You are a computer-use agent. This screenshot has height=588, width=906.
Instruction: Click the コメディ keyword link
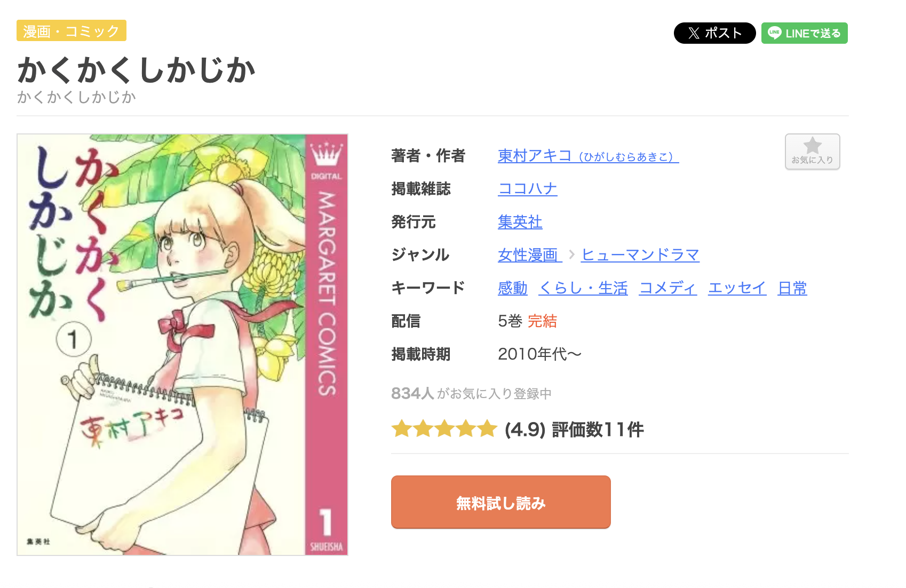pos(667,288)
